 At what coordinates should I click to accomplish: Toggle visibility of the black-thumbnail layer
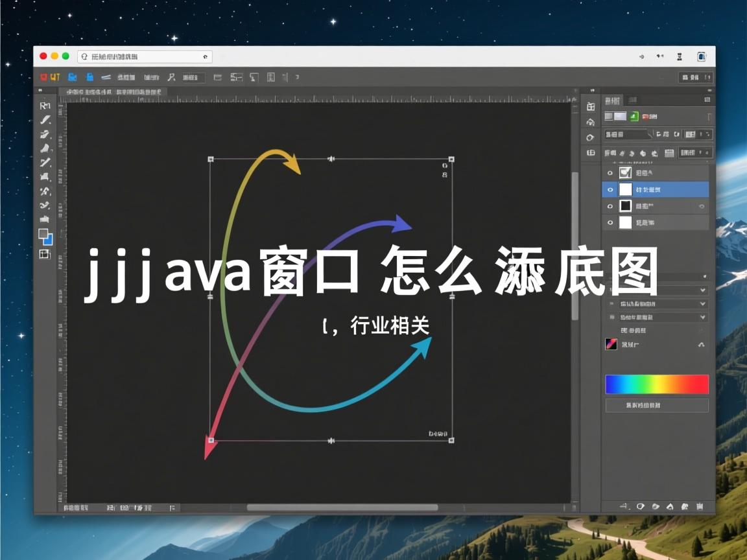[x=610, y=205]
